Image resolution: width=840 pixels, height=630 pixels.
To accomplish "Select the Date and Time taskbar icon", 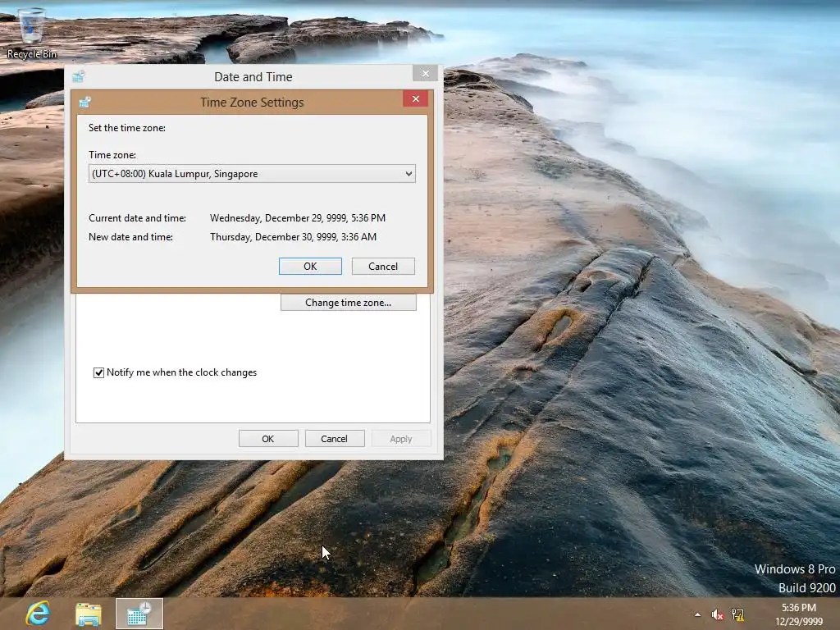I will pos(139,614).
